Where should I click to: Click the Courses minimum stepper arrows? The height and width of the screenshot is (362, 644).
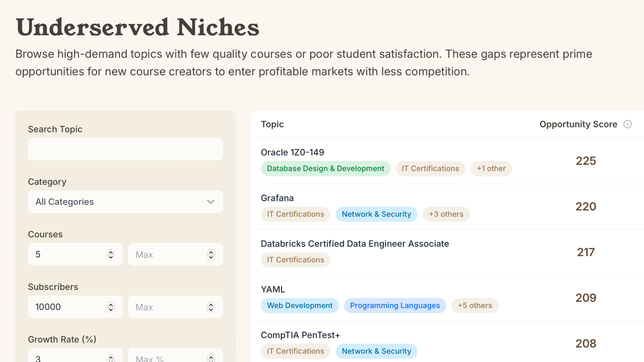click(111, 255)
